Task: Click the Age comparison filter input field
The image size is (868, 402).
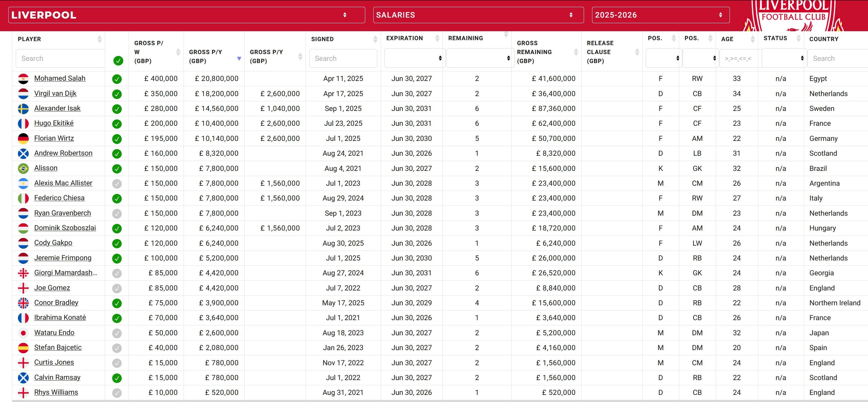Action: (738, 58)
